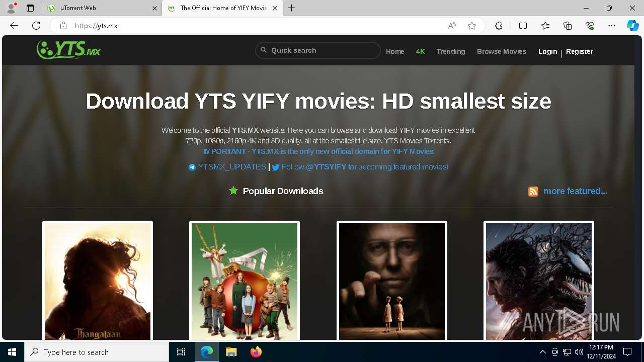The height and width of the screenshot is (362, 644).
Task: Focus the Quick search field
Action: point(317,50)
